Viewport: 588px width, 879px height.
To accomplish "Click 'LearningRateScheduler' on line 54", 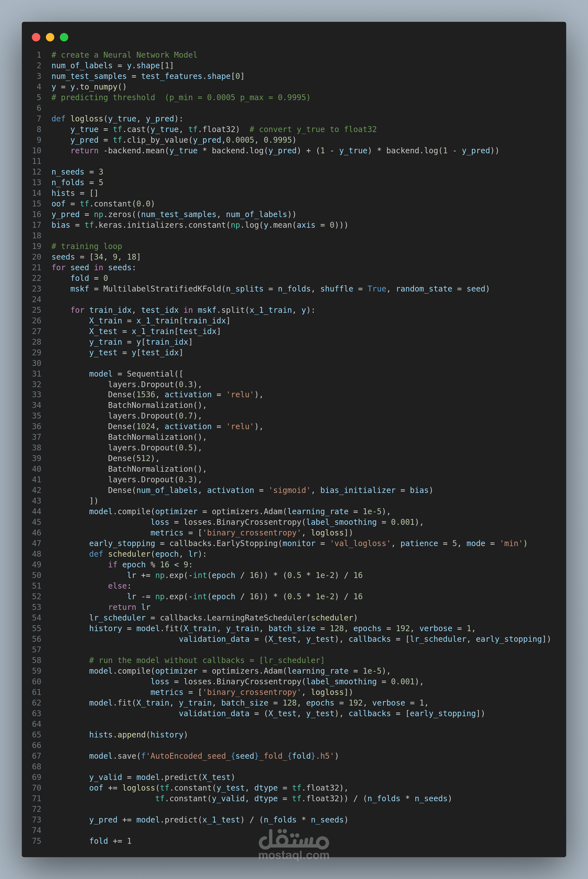I will (x=257, y=618).
